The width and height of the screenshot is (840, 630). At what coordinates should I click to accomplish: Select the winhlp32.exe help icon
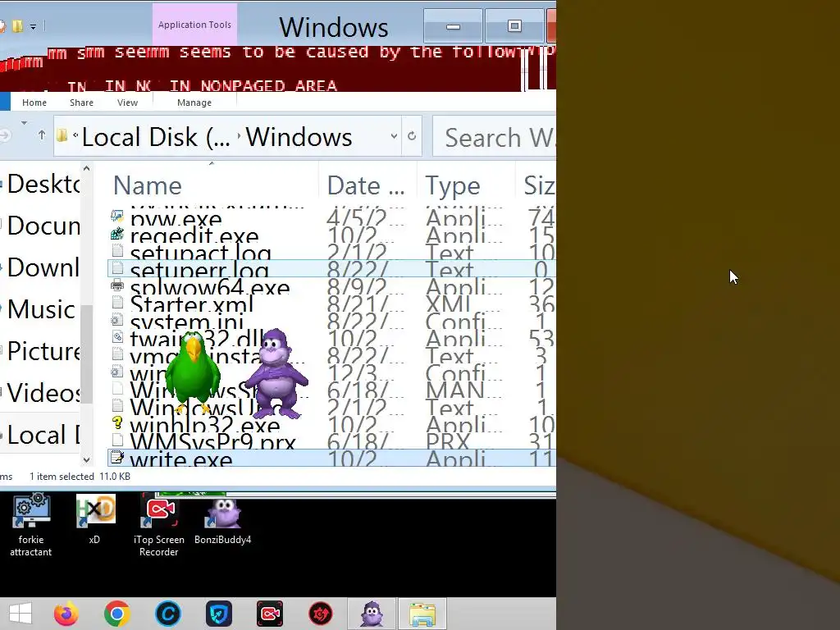[x=116, y=423]
